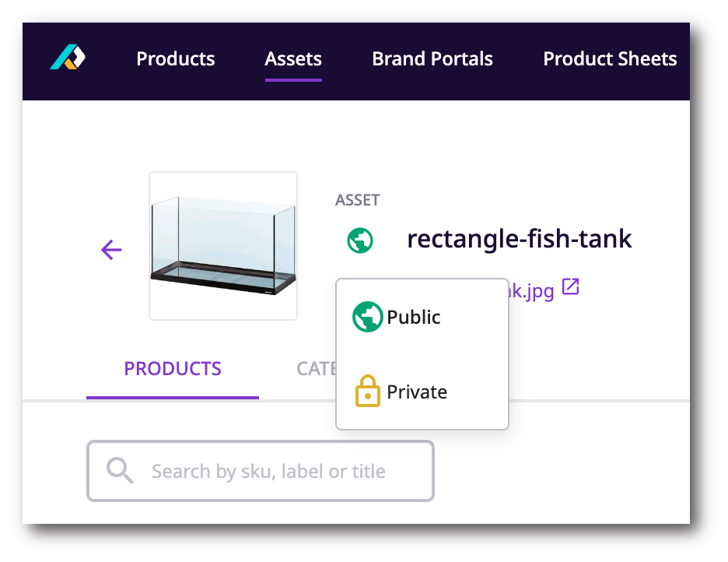728x562 pixels.
Task: Select the globe icon for Public access
Action: (x=367, y=317)
